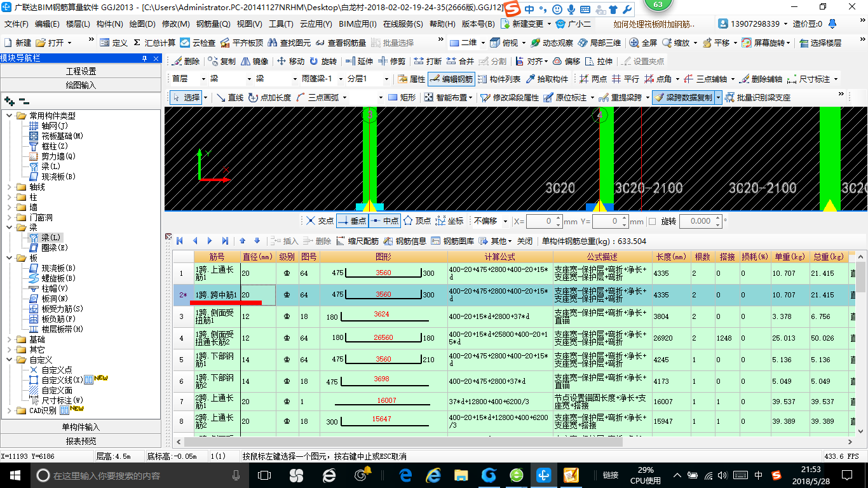This screenshot has height=488, width=868.
Task: Go to first rebar record arrow
Action: coord(180,241)
